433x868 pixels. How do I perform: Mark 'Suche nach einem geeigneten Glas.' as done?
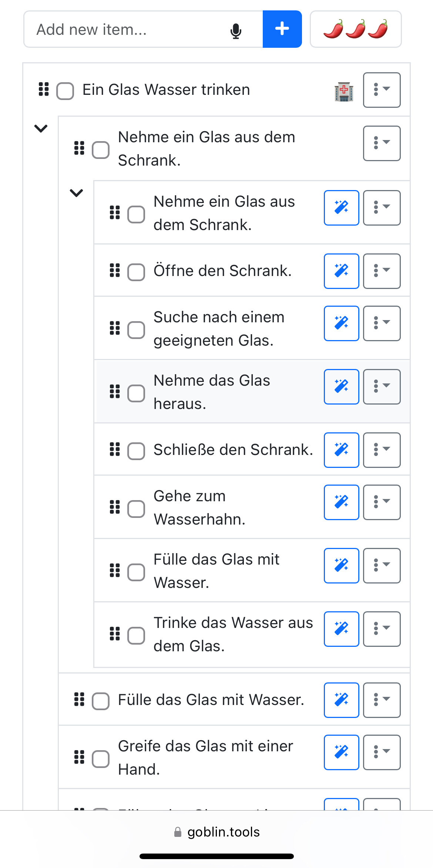pos(136,330)
